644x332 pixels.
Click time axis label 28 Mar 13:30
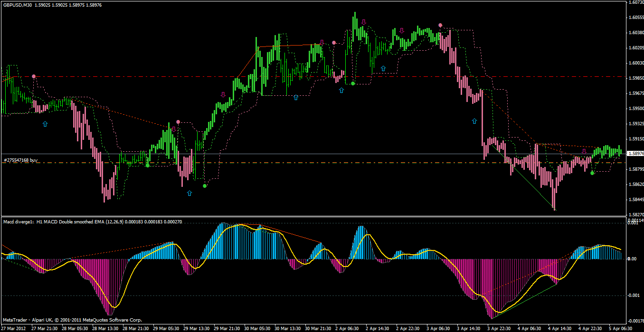point(106,328)
